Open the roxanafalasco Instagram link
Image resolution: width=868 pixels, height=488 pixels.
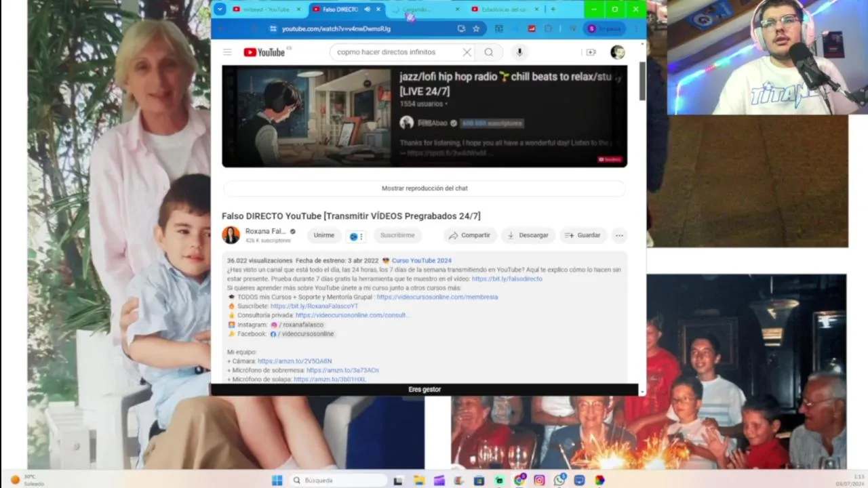tap(297, 325)
